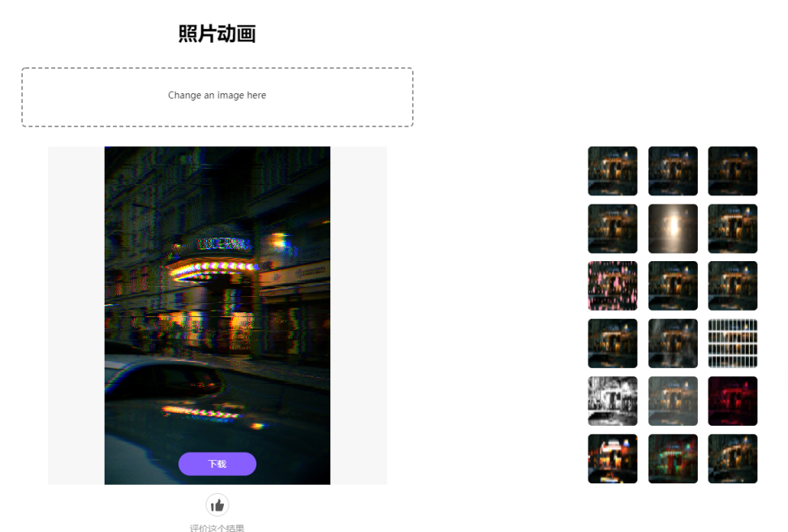788x532 pixels.
Task: Click the first effect in the top row
Action: pos(613,171)
